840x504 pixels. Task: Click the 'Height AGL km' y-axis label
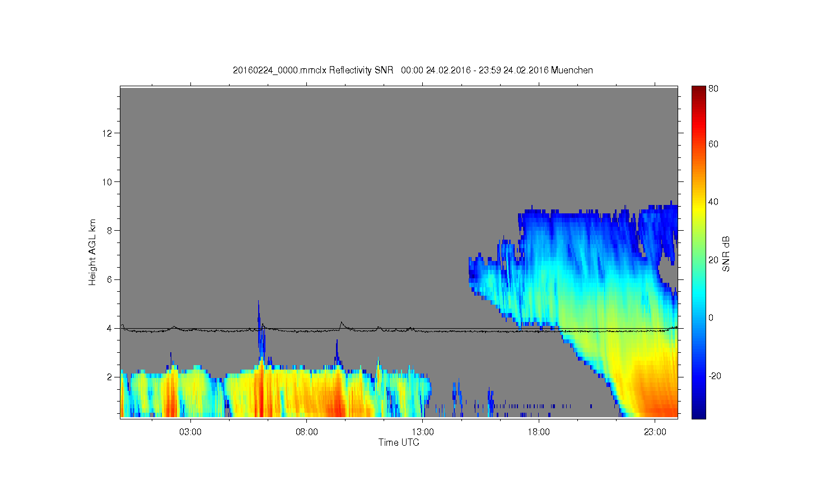tap(92, 252)
